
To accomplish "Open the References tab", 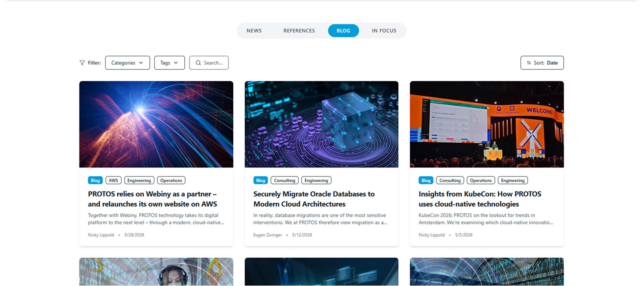I will (299, 30).
